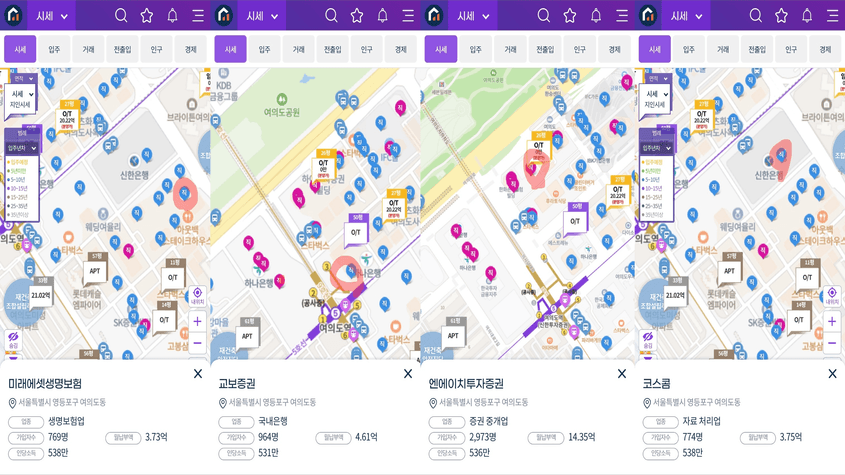Tap 숨김 hide icon on 코스콤 map
The height and width of the screenshot is (475, 845).
point(648,340)
